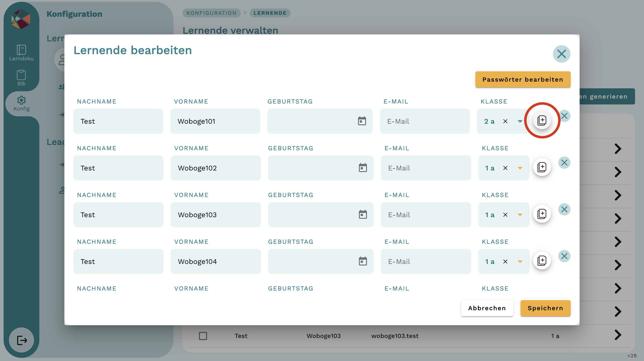Select the LERNENDE breadcrumb item
The width and height of the screenshot is (644, 361).
(x=270, y=13)
